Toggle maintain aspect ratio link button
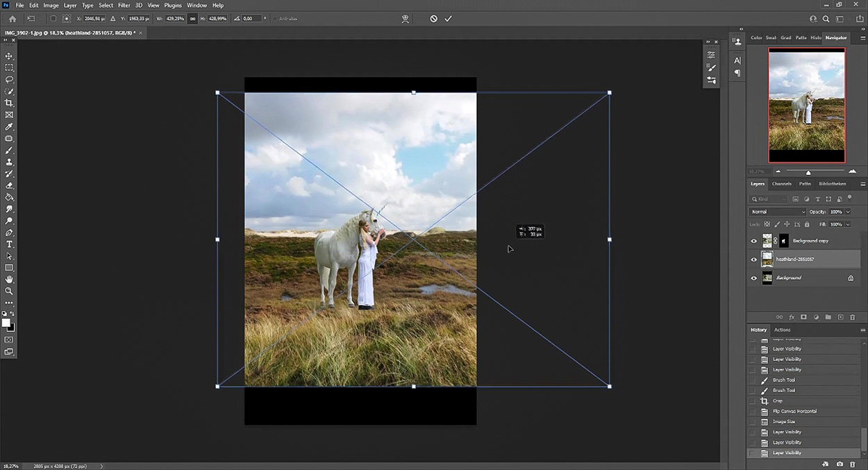This screenshot has width=868, height=470. tap(193, 19)
